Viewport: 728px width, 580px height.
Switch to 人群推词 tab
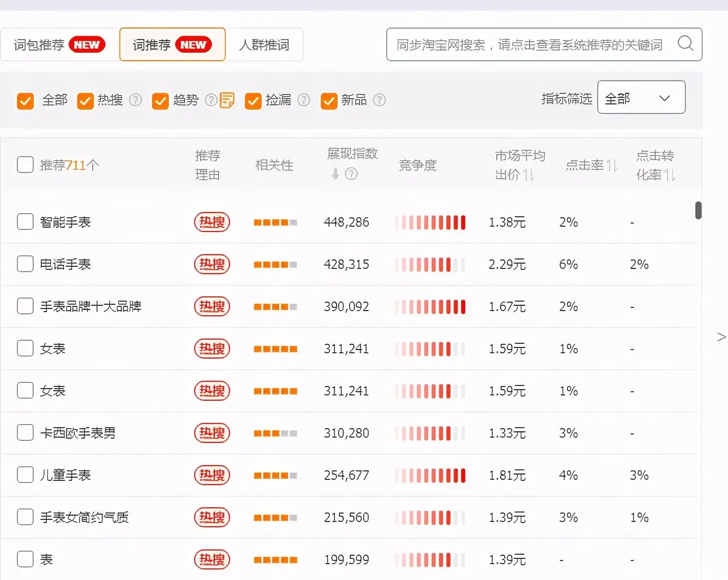[264, 45]
